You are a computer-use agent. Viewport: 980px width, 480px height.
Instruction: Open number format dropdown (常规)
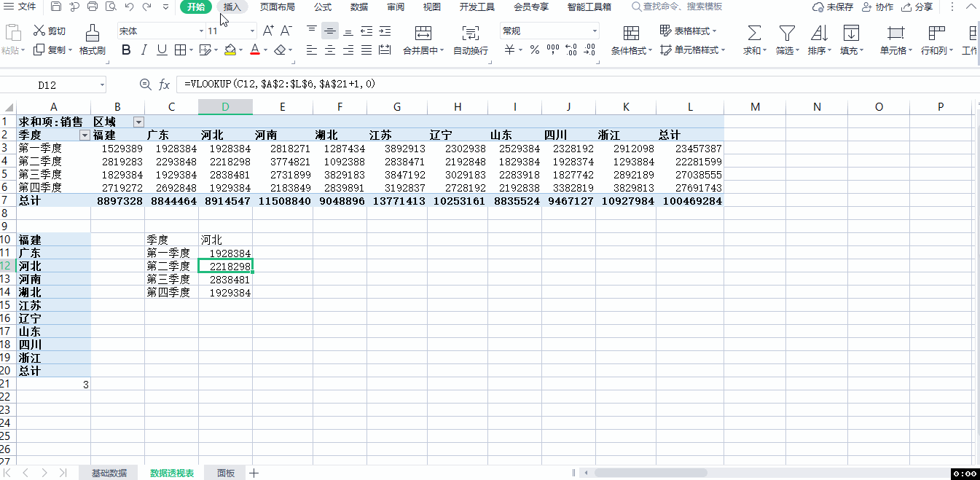595,31
